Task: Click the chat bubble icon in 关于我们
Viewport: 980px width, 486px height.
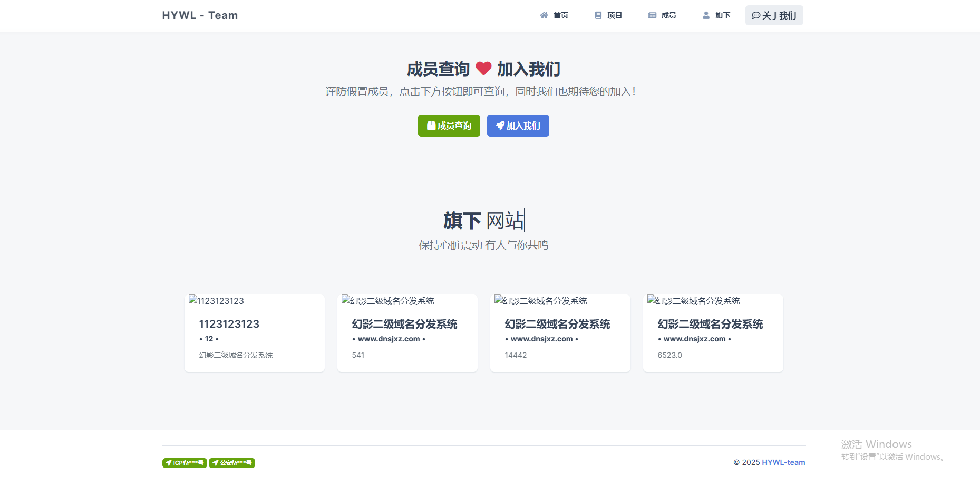Action: tap(756, 15)
